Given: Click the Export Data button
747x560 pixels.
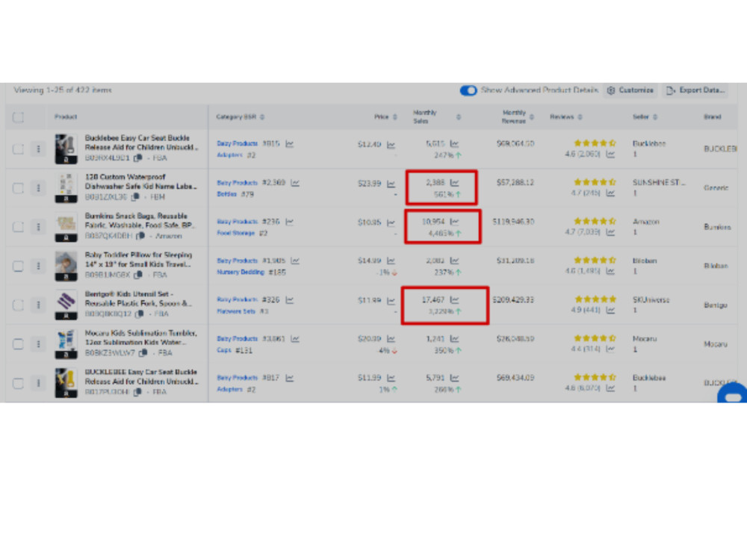Looking at the screenshot, I should coord(695,90).
